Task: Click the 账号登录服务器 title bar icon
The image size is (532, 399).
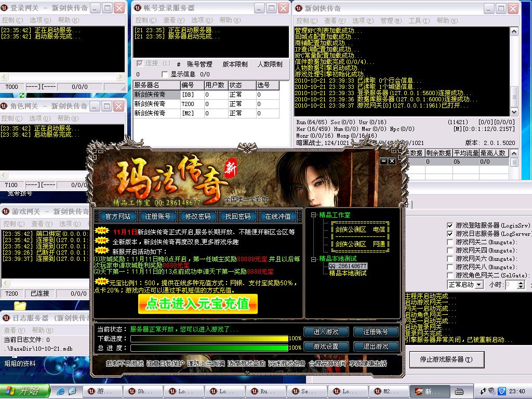Action: [138, 8]
